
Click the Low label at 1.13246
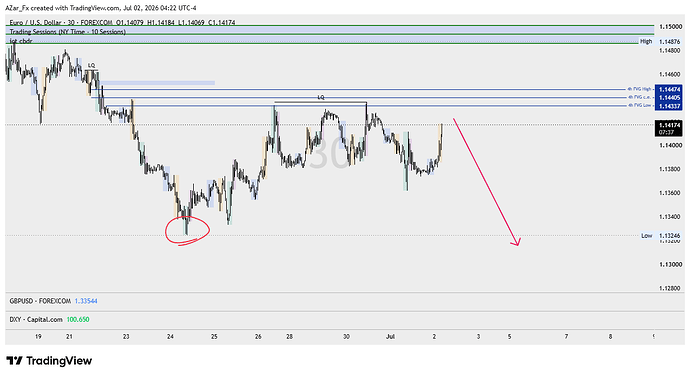pos(646,236)
